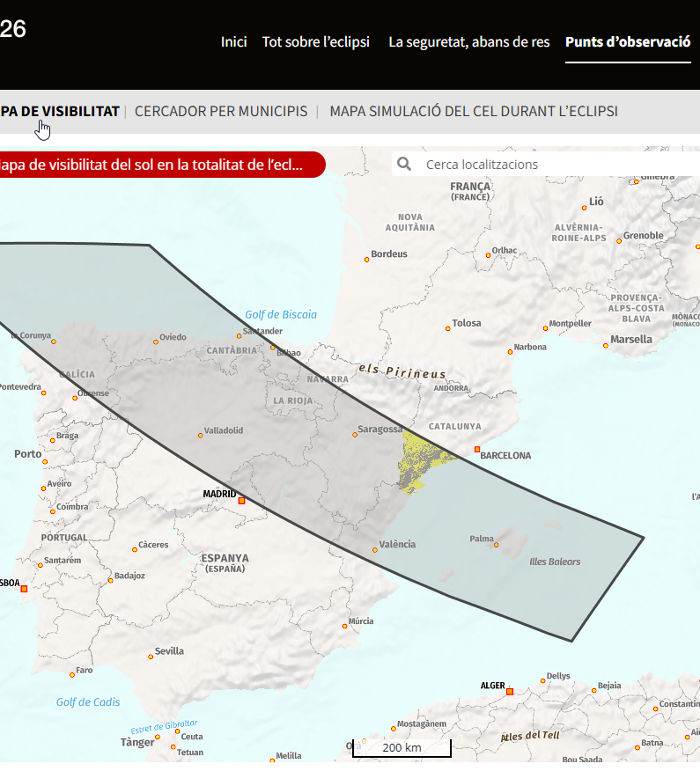The height and width of the screenshot is (771, 700).
Task: Click the FRANÇA (FRANCE) country label
Action: (470, 191)
